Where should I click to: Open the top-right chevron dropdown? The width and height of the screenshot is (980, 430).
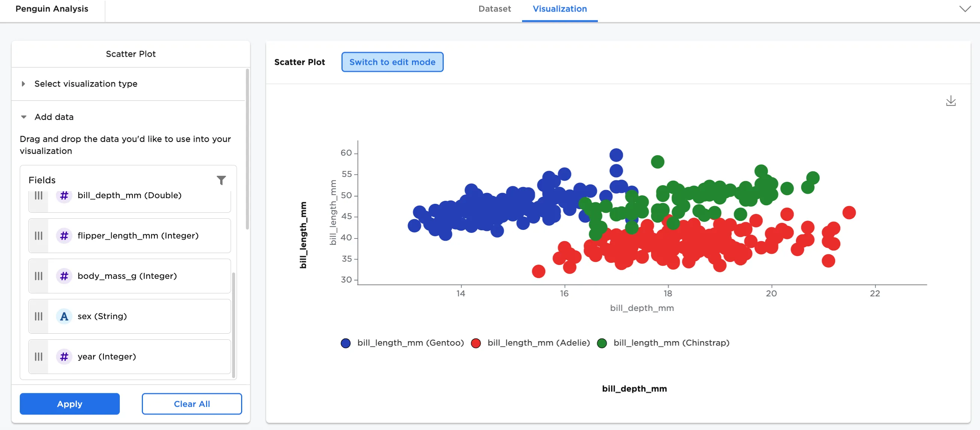965,9
